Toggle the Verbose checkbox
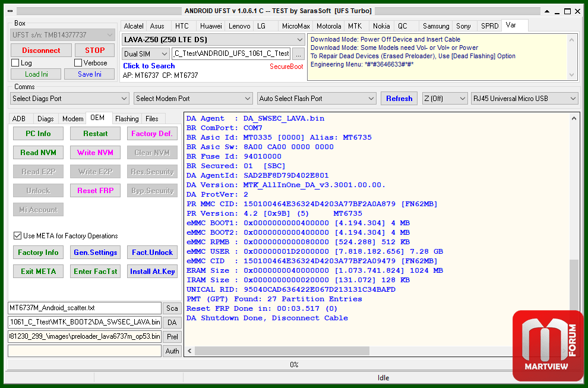 [78, 62]
